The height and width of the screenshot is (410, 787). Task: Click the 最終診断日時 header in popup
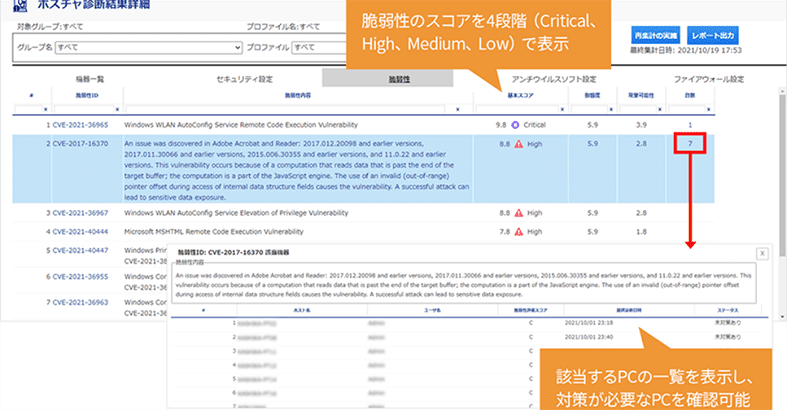coord(629,311)
